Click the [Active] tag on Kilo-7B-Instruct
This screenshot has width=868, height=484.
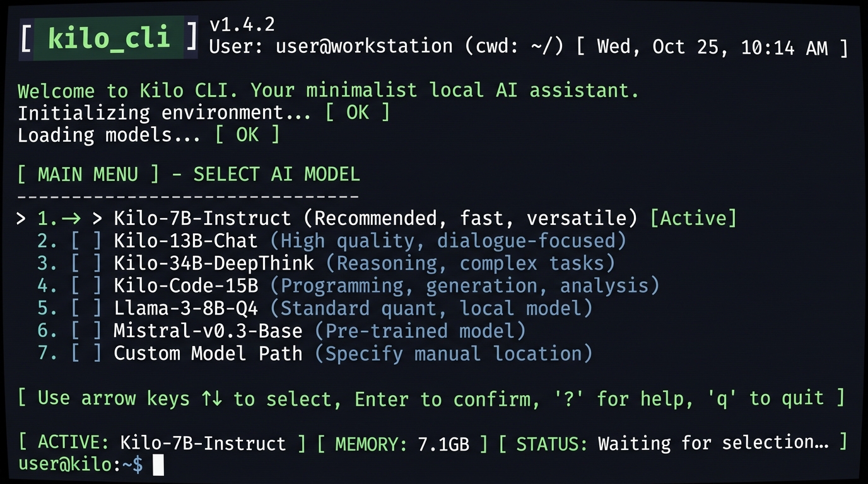point(693,218)
